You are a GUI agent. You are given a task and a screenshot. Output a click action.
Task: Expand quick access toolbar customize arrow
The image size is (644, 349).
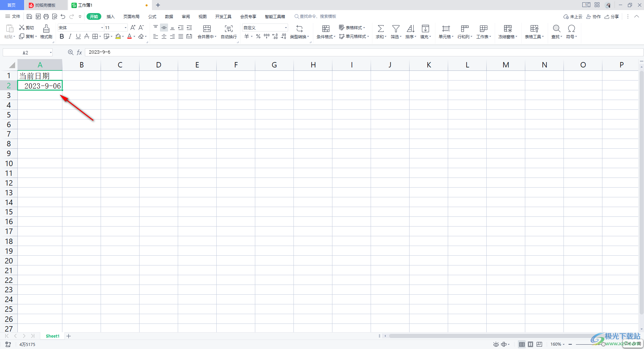point(80,16)
